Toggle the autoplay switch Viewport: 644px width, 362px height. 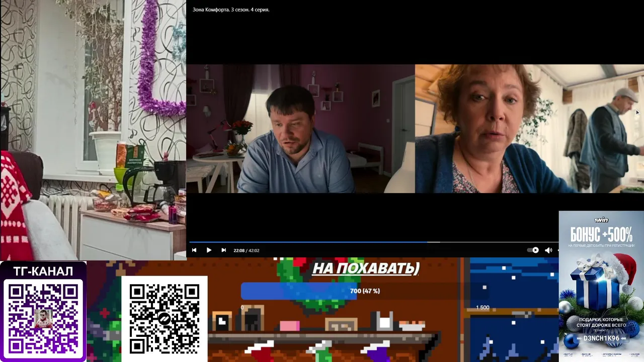tap(533, 250)
